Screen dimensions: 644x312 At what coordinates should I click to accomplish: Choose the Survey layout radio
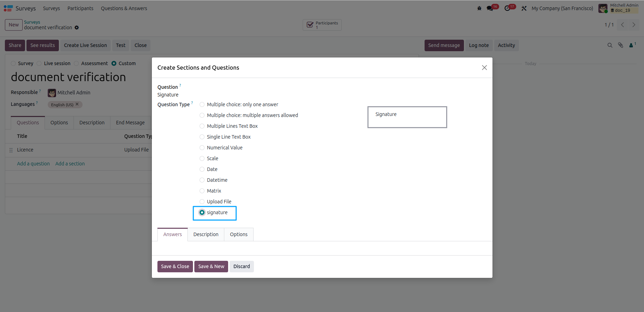tap(13, 63)
